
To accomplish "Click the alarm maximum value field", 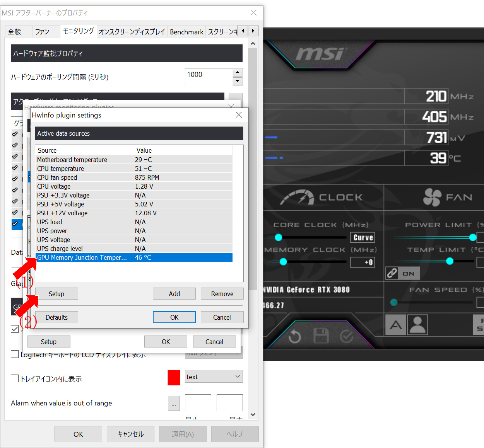I will pyautogui.click(x=230, y=403).
